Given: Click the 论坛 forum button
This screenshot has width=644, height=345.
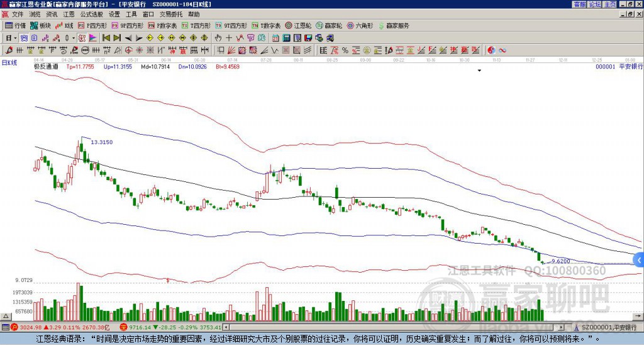Looking at the screenshot, I should pos(594,4).
